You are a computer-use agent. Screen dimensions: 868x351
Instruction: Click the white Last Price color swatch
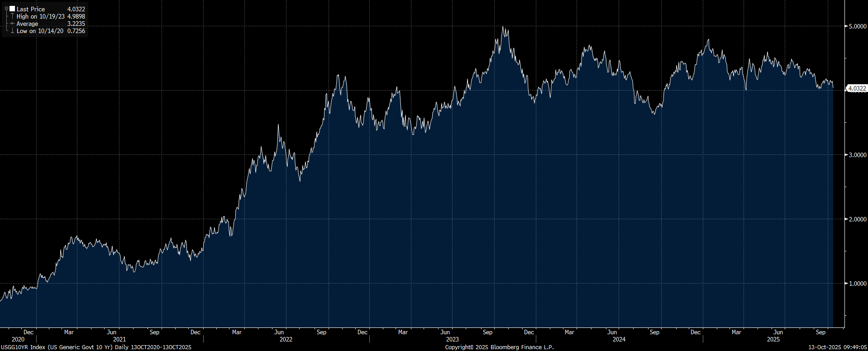point(12,9)
